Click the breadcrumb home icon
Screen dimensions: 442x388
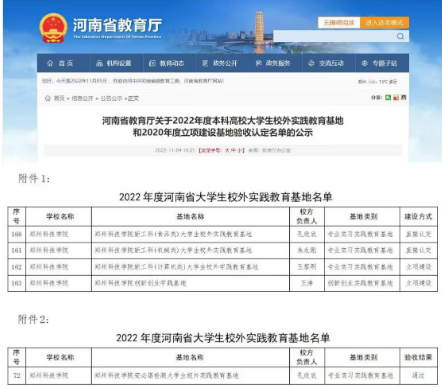coord(48,98)
